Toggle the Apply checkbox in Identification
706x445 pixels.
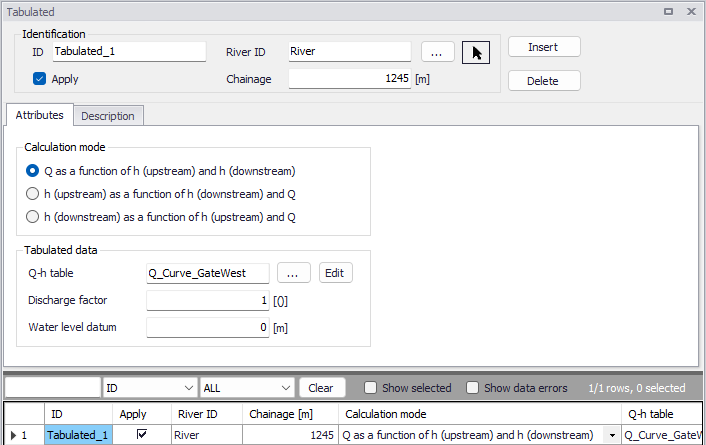39,79
